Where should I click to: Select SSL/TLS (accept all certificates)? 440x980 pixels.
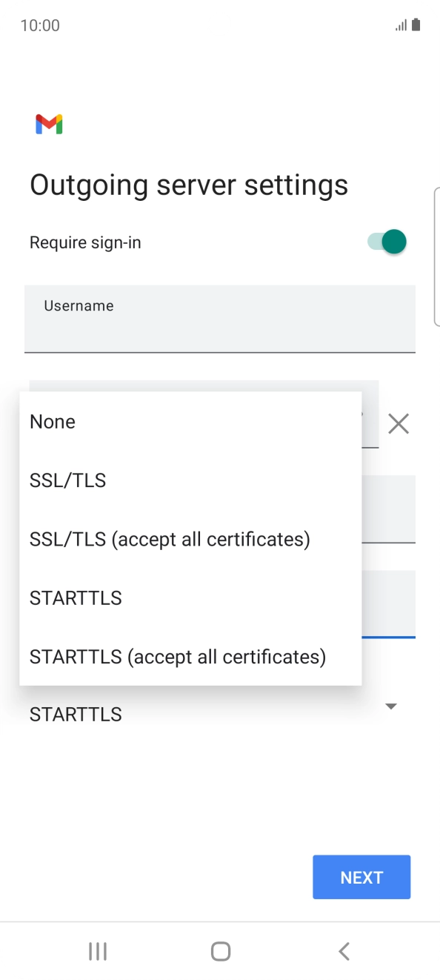tap(170, 539)
